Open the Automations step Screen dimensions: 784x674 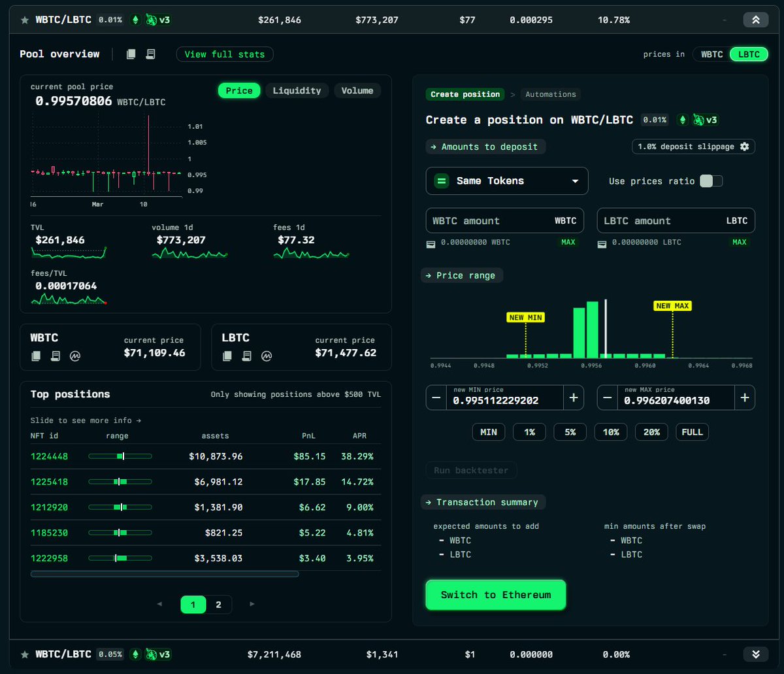[551, 94]
